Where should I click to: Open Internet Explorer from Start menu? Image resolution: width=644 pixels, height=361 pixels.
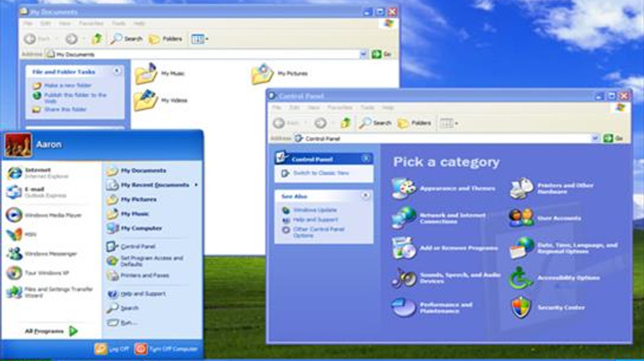click(x=37, y=173)
